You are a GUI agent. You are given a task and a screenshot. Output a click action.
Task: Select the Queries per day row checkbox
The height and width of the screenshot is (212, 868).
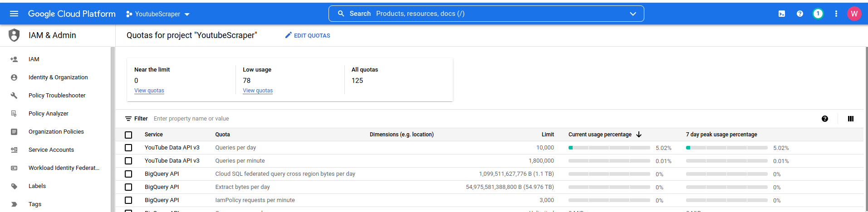click(128, 148)
